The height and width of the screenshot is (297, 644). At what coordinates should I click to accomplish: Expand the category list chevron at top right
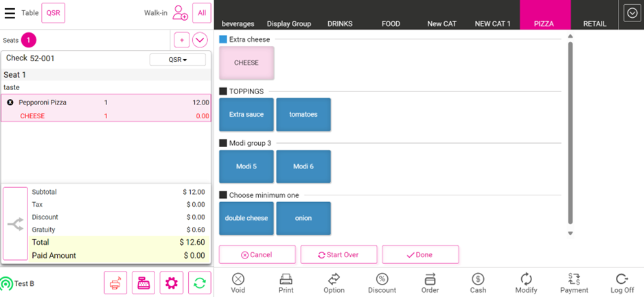[x=631, y=14]
